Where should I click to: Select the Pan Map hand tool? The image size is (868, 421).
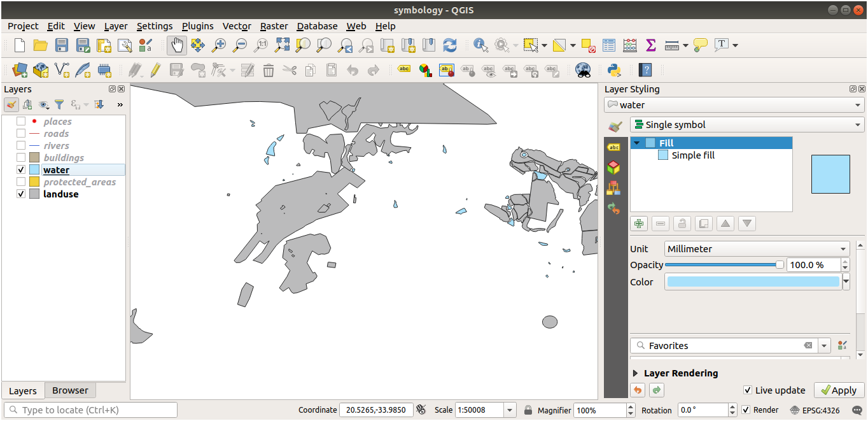pyautogui.click(x=177, y=45)
